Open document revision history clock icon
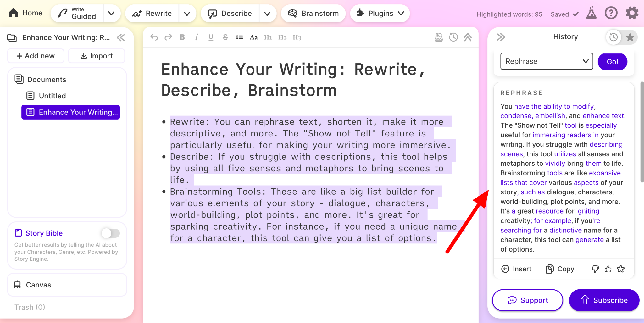The image size is (644, 323). pyautogui.click(x=453, y=37)
